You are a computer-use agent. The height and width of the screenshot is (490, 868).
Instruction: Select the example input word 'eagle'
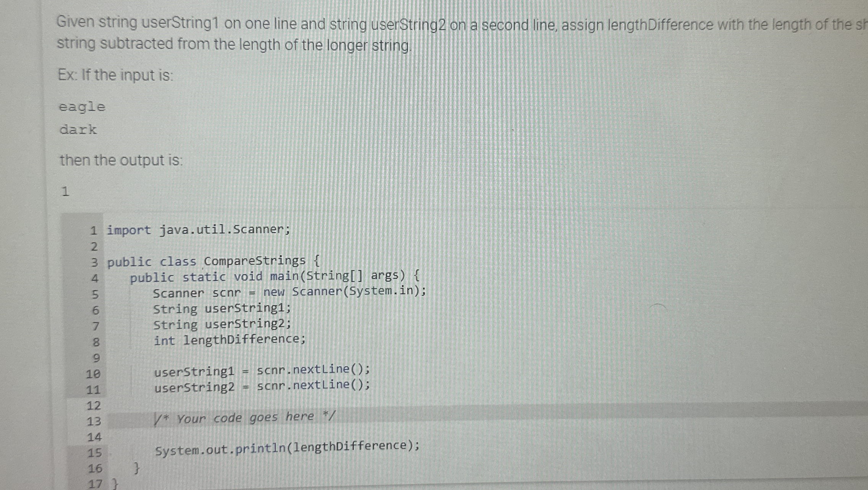81,107
